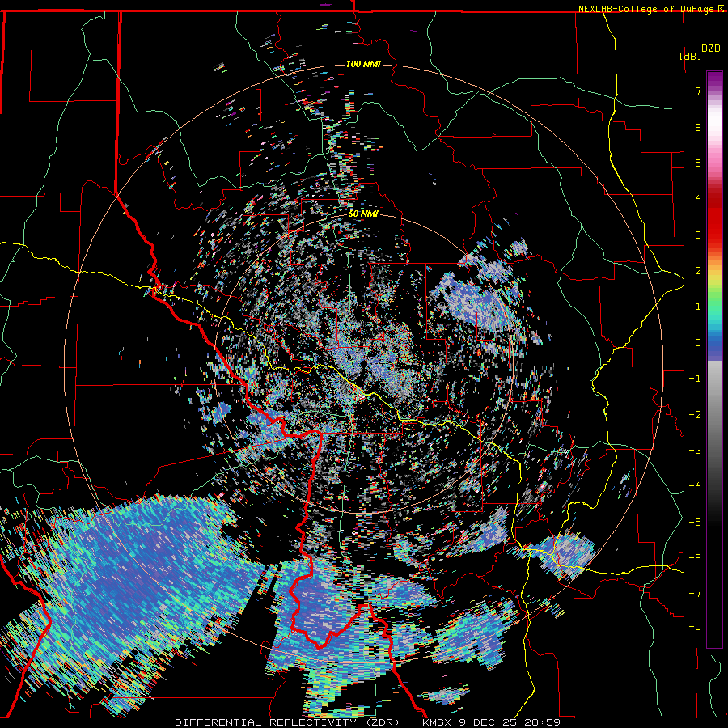
Task: Click the -6 value on the color scale
Action: pyautogui.click(x=695, y=558)
